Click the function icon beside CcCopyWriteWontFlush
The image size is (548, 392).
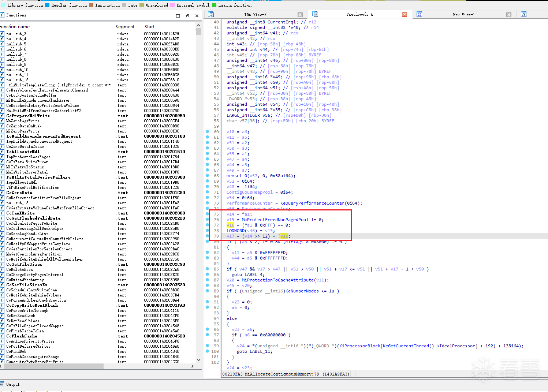(2, 305)
